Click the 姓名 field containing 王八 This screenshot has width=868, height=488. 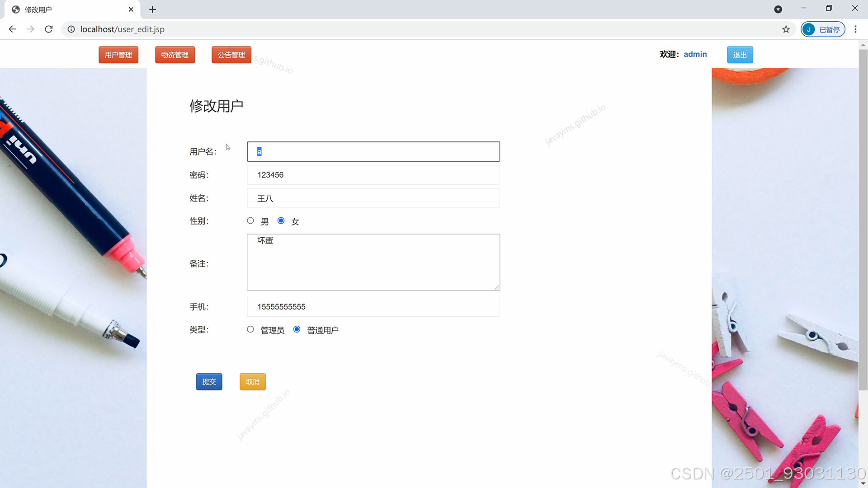(373, 198)
